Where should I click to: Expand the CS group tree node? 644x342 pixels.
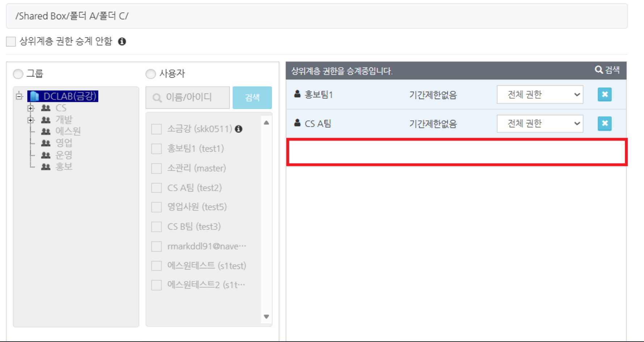(31, 108)
